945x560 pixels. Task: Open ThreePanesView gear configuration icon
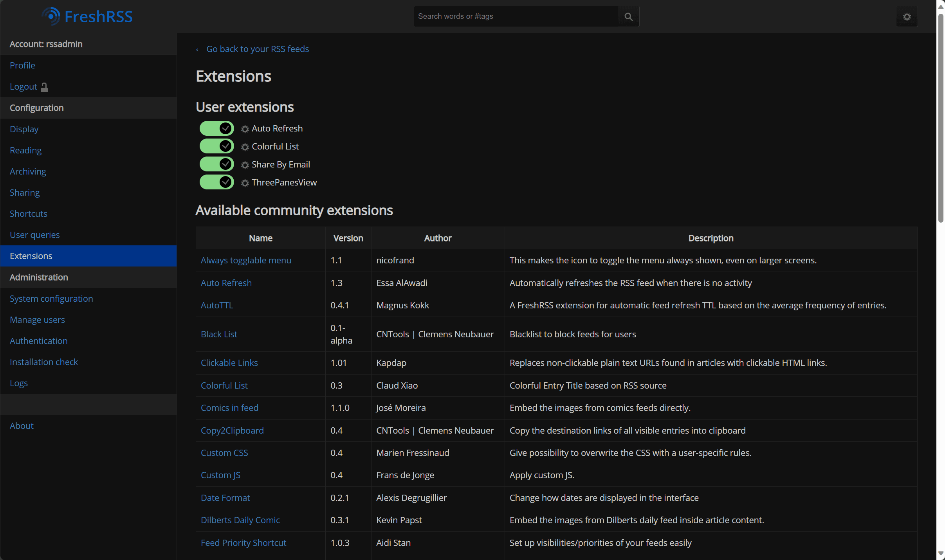[x=245, y=183]
